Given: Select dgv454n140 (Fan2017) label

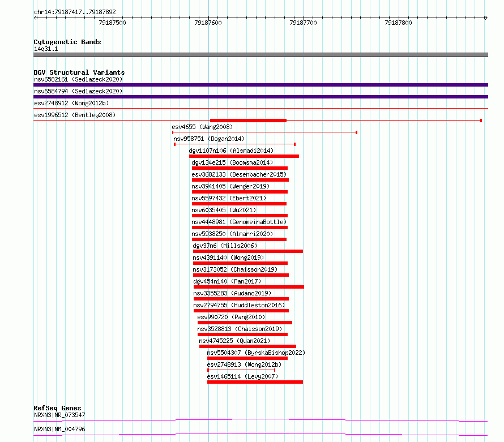Looking at the screenshot, I should click(227, 281).
